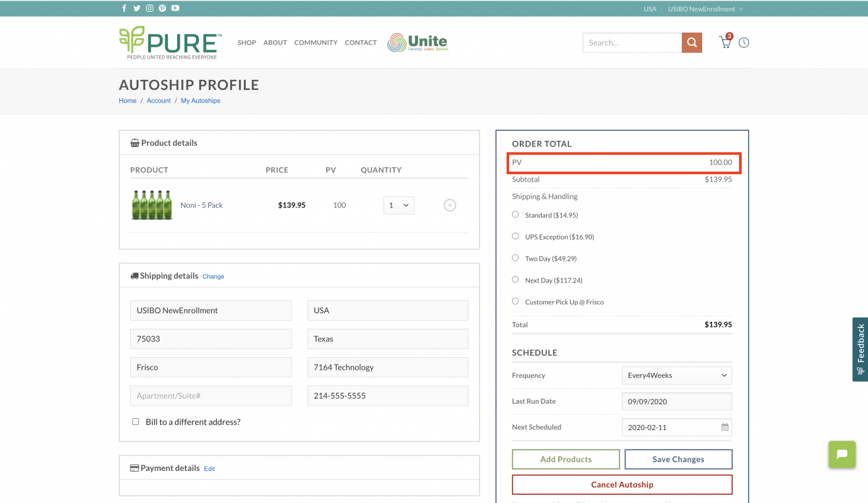Screen dimensions: 868x503
Task: Click the orange search magnifier button
Action: (x=692, y=43)
